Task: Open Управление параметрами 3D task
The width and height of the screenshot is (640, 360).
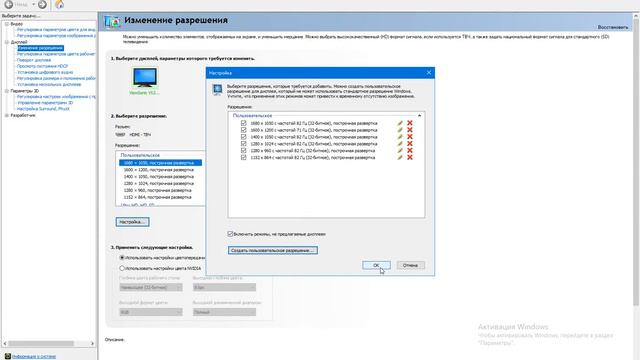Action: (45, 103)
